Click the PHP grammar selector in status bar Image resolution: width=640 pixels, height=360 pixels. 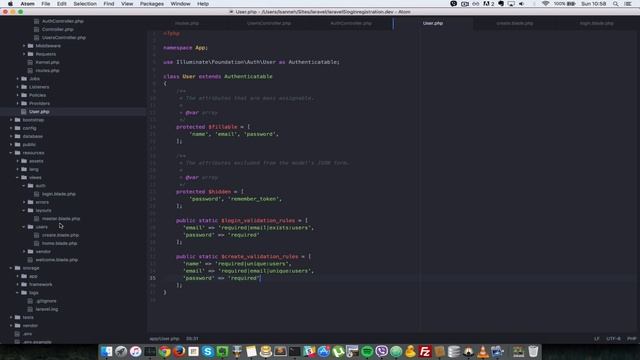[x=631, y=338]
